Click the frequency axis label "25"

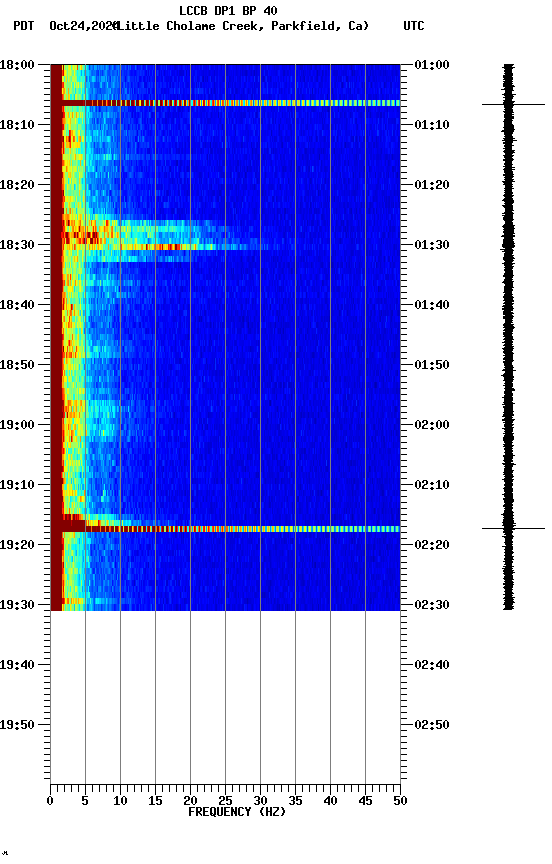click(x=225, y=801)
